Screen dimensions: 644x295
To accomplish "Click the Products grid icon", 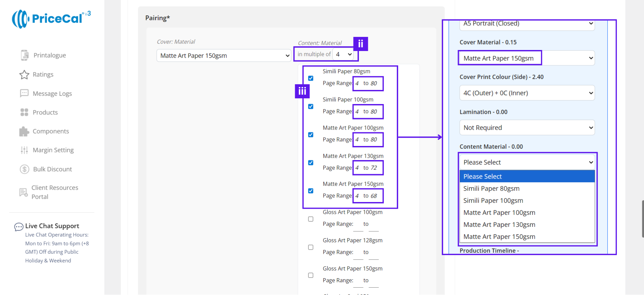I will (24, 112).
